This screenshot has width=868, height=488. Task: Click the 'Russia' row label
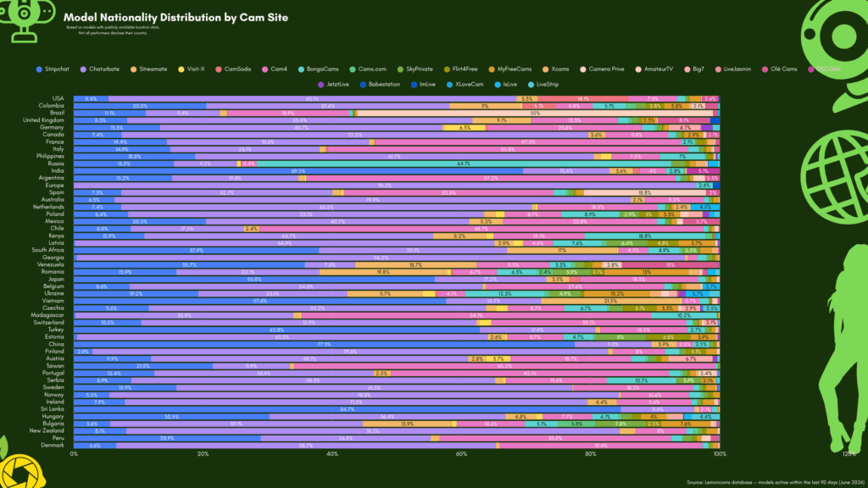(x=56, y=164)
